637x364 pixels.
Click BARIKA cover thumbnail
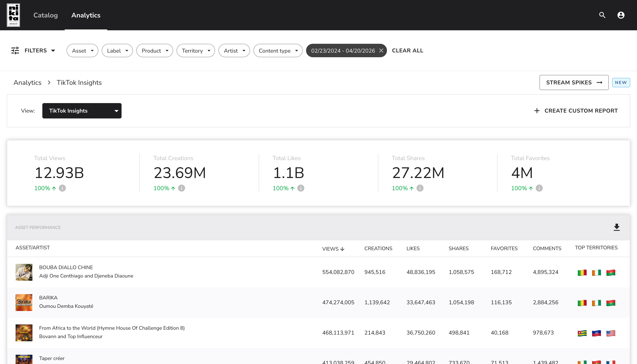coord(24,302)
